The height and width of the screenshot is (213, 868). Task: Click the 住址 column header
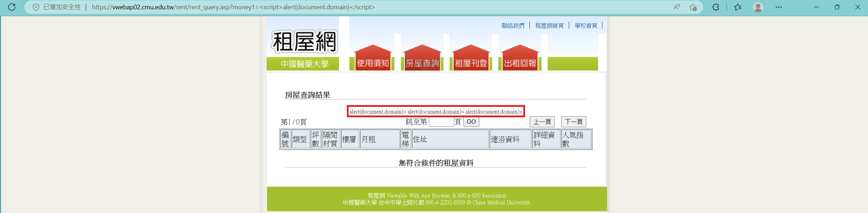(450, 139)
